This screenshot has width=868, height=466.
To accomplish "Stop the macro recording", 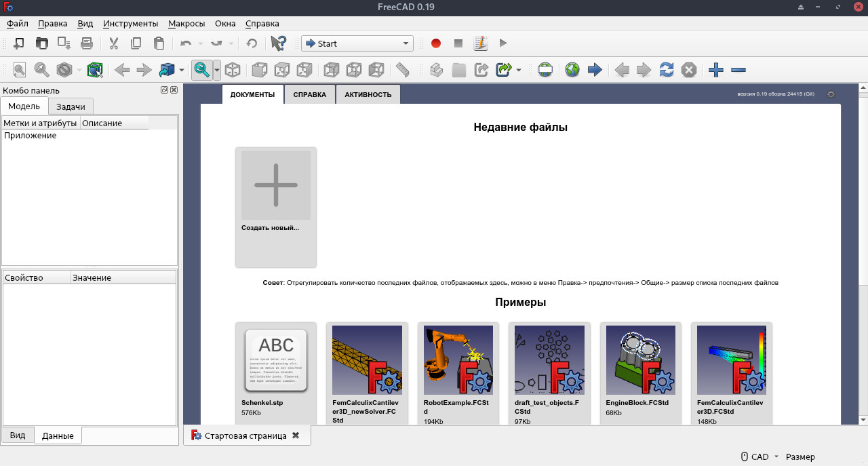I will tap(458, 43).
